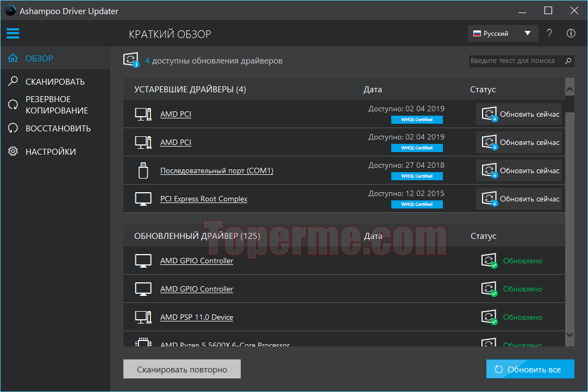The image size is (588, 392).
Task: Click the WHQL Certified badge for COM1 port
Action: click(417, 176)
